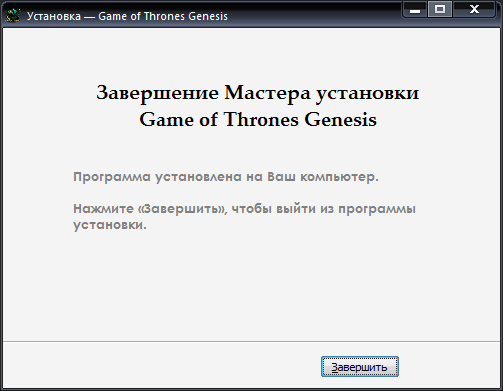Image resolution: width=503 pixels, height=391 pixels.
Task: Click the text 'Нажмите «Завершить», чтобы выйти из программы установки.'
Action: coord(244,217)
